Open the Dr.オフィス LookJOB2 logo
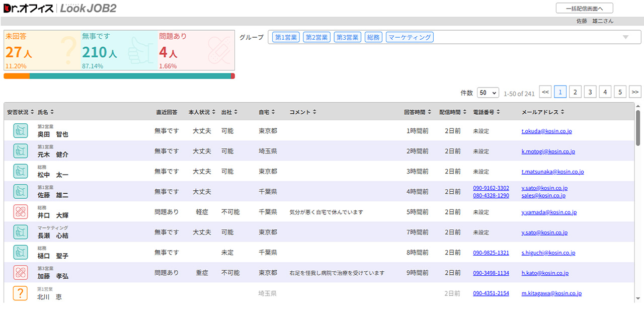 pyautogui.click(x=60, y=8)
